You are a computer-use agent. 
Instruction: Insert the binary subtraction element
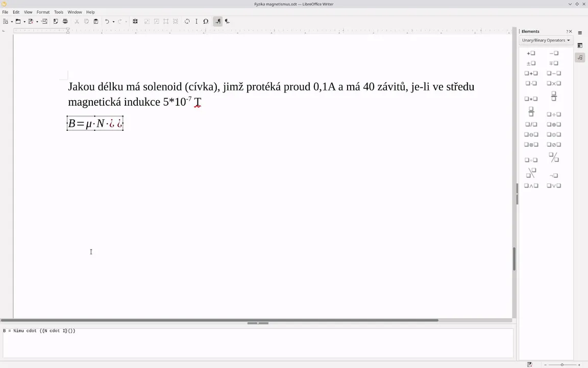554,74
